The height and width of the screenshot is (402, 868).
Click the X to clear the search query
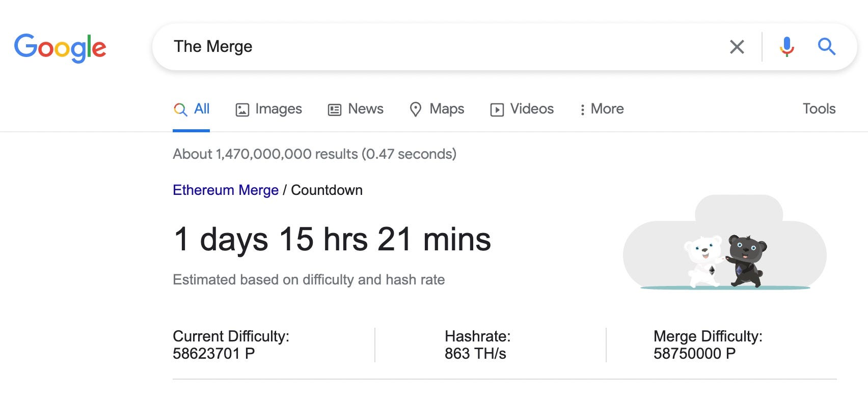click(737, 46)
